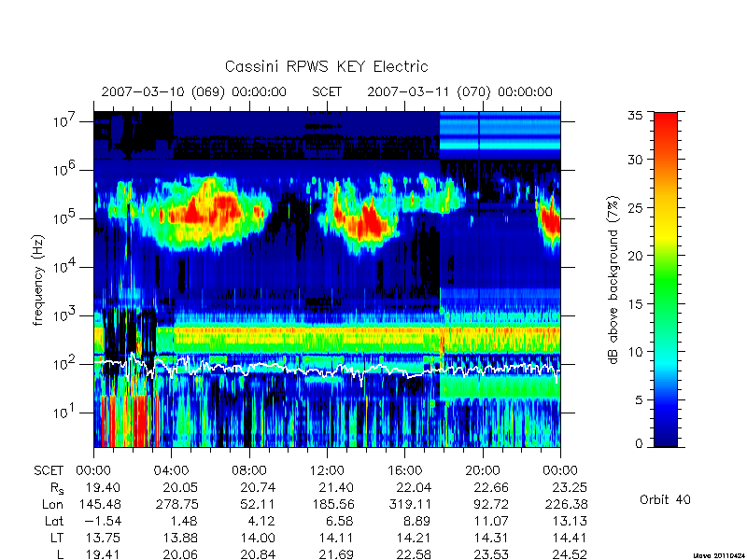
Task: Click the 10^5 frequency tick label
Action: (x=65, y=218)
